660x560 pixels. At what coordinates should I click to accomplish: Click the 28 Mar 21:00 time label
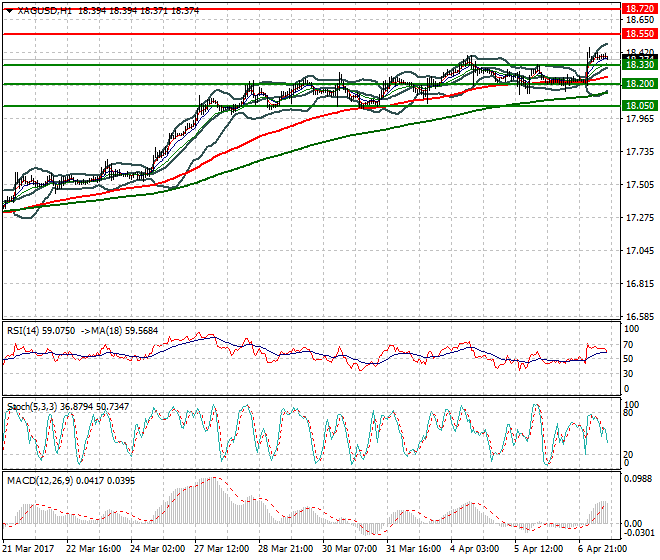tap(285, 549)
